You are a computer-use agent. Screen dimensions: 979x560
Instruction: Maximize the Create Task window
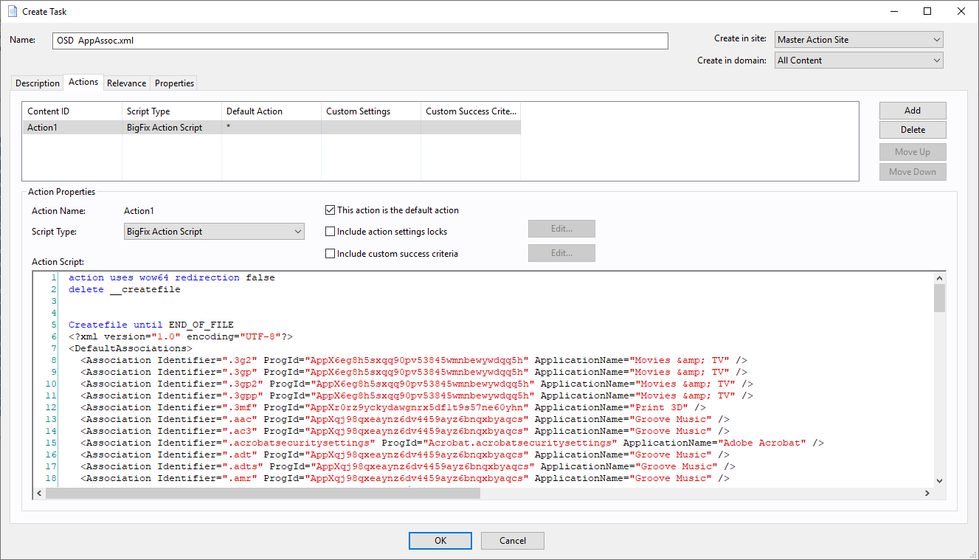point(927,11)
